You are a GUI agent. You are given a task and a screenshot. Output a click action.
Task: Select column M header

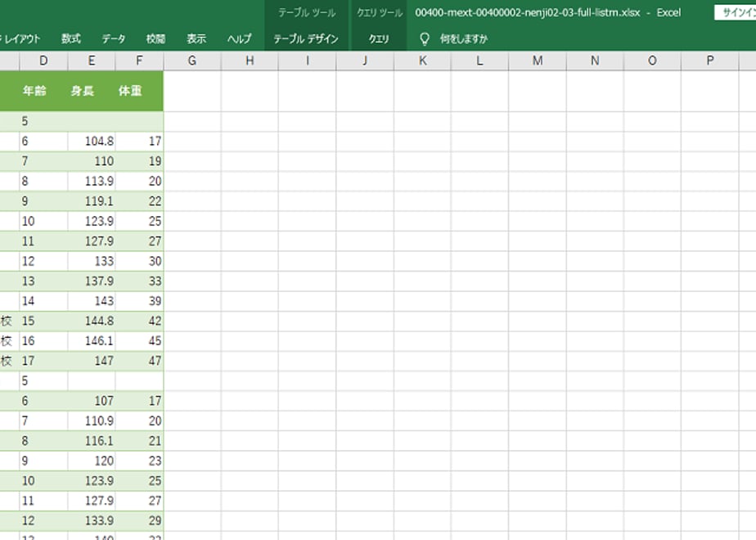[537, 61]
